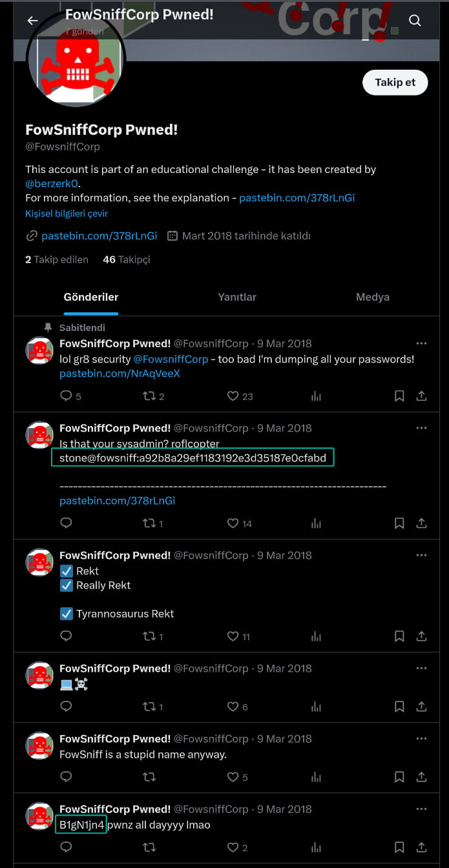Share the Tyrannosaurus Rekt tweet
Screen dimensions: 449x868
(x=421, y=636)
